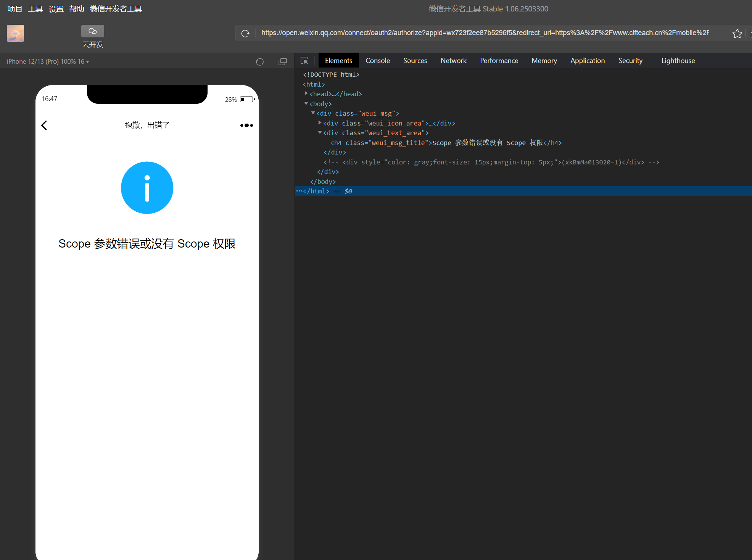Click the simulator rotate icon
Viewport: 752px width, 560px height.
[260, 62]
